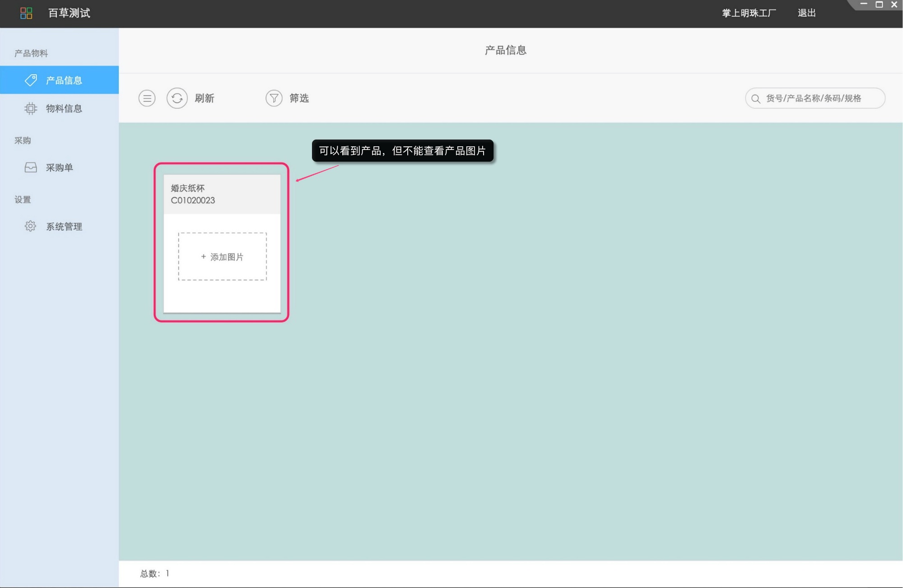Open the 采购单 menu item

pyautogui.click(x=59, y=168)
